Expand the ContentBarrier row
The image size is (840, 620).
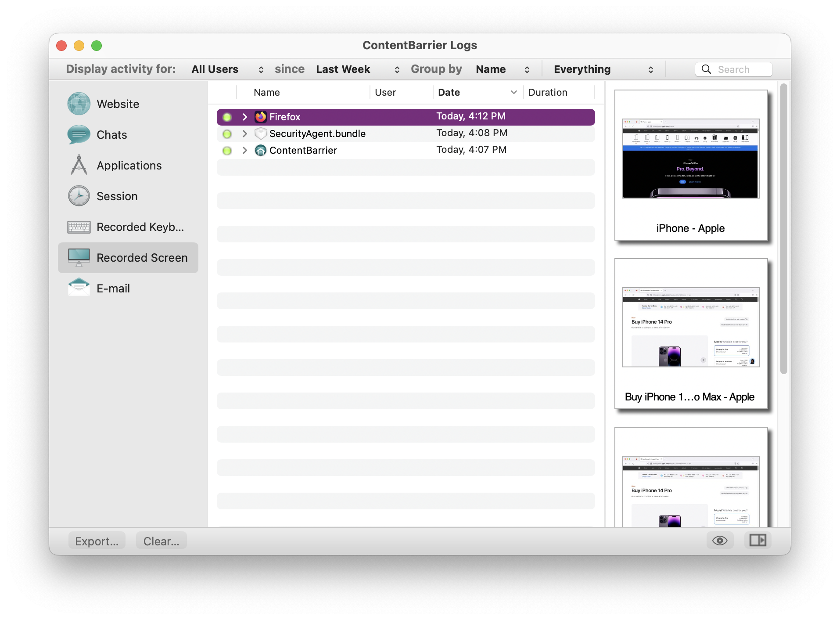[245, 150]
